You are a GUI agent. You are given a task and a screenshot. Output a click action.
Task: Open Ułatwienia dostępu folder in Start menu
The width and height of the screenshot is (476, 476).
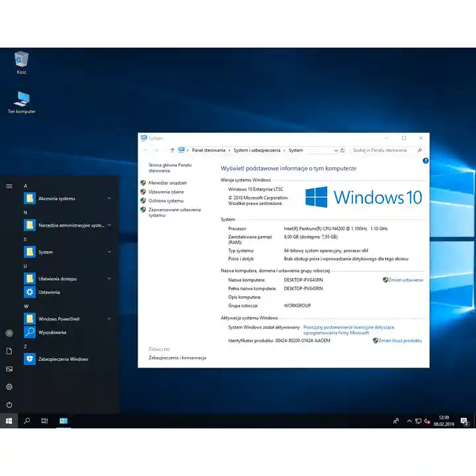[x=68, y=279]
